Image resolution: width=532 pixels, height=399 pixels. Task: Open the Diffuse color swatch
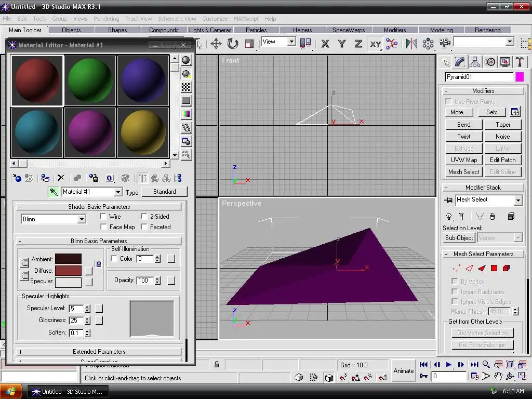click(68, 270)
